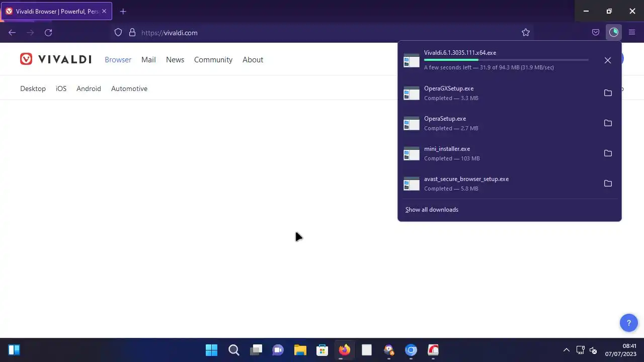Expand hidden system tray icons

567,350
